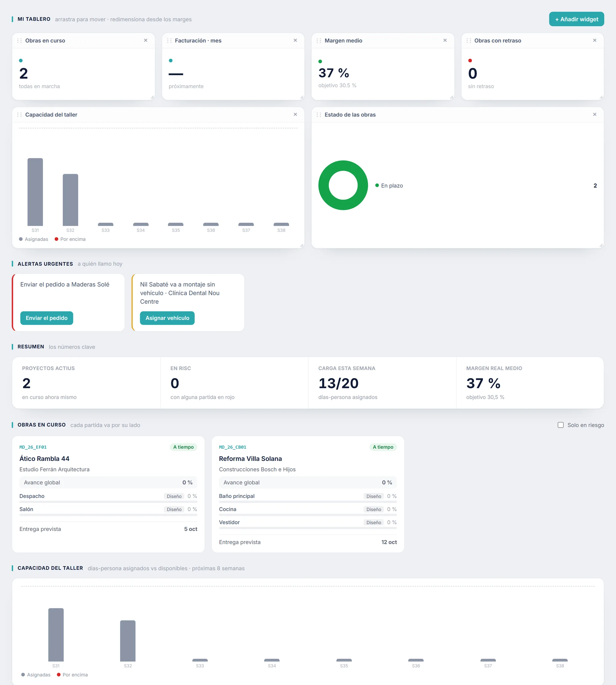Remove the Obras con retraso widget

(595, 40)
